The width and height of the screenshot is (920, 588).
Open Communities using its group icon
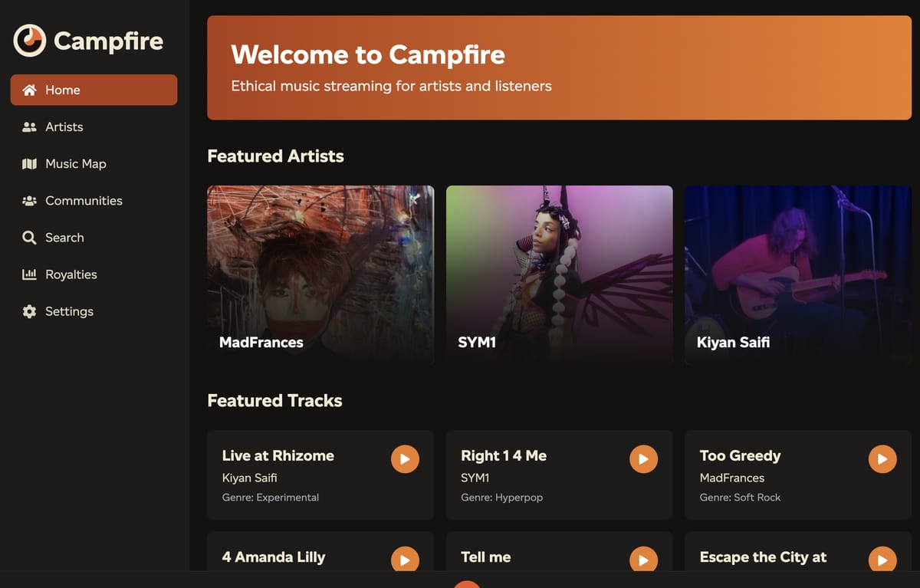tap(28, 200)
